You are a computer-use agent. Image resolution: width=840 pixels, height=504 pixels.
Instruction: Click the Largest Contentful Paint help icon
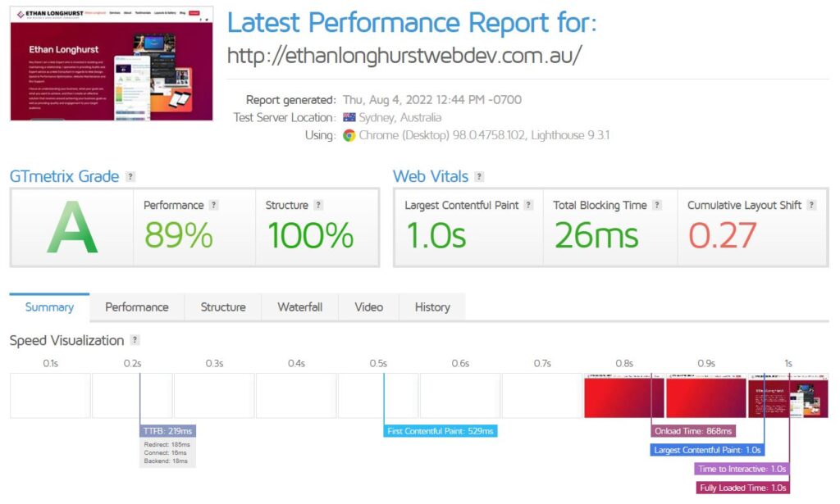[x=529, y=205]
